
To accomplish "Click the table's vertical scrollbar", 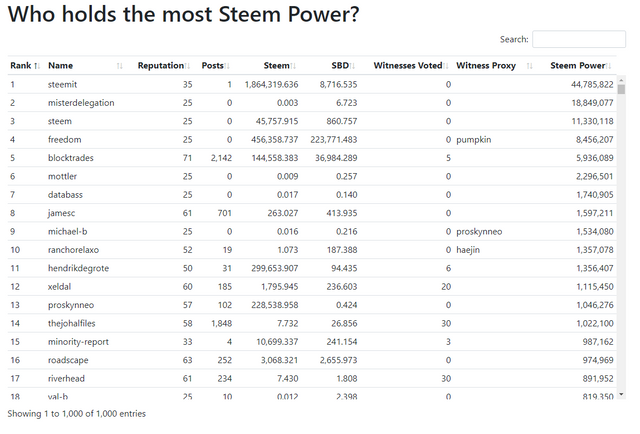I will pyautogui.click(x=621, y=240).
